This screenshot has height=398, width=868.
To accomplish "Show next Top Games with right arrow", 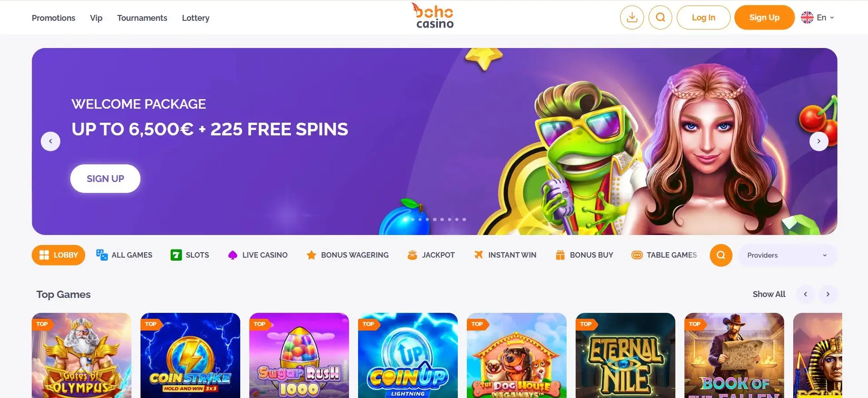I will 828,294.
